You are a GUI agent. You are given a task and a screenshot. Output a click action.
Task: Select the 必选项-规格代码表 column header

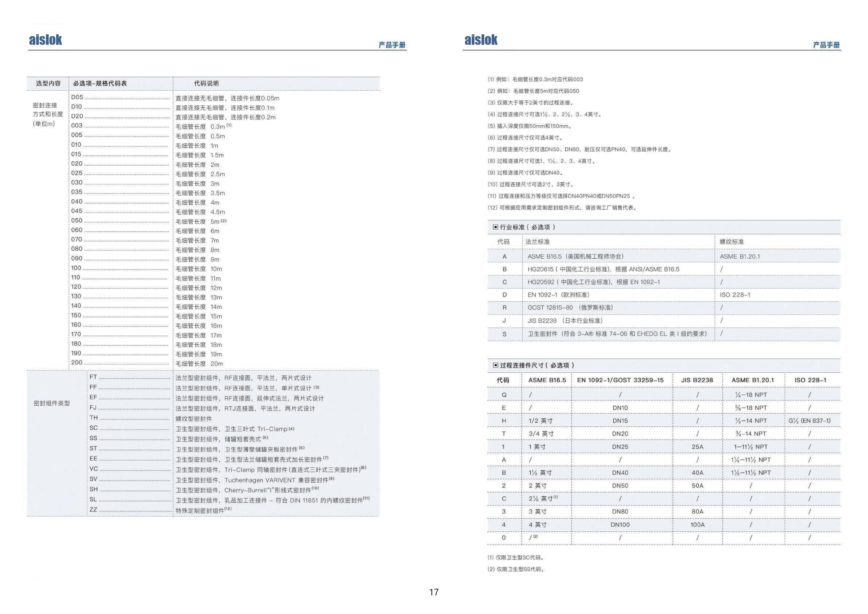[100, 83]
